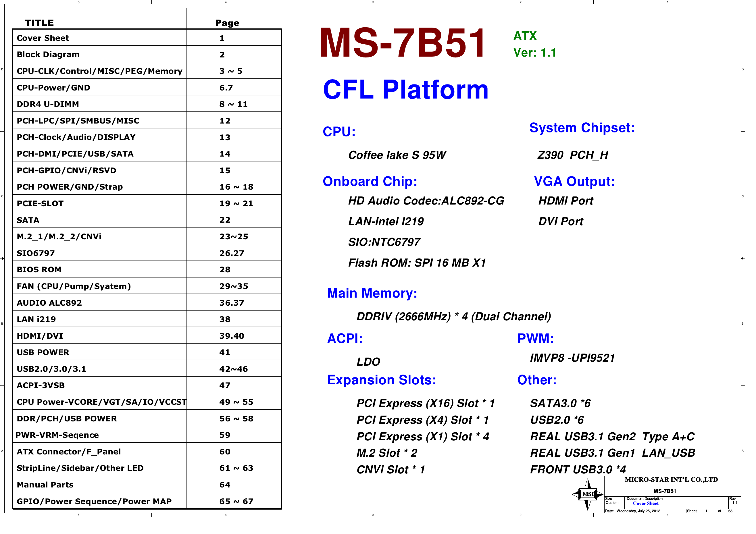The image size is (756, 534).
Task: Select the 'Block Diagram' table entry
Action: pyautogui.click(x=48, y=55)
